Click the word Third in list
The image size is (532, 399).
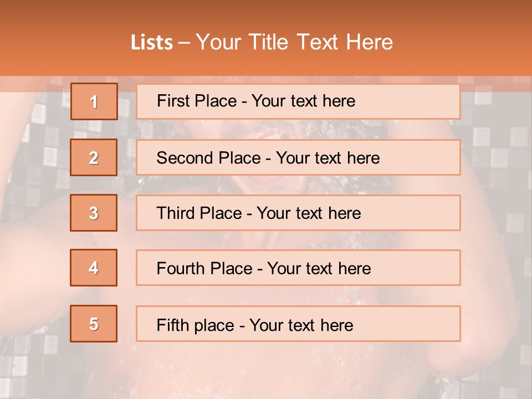click(175, 213)
